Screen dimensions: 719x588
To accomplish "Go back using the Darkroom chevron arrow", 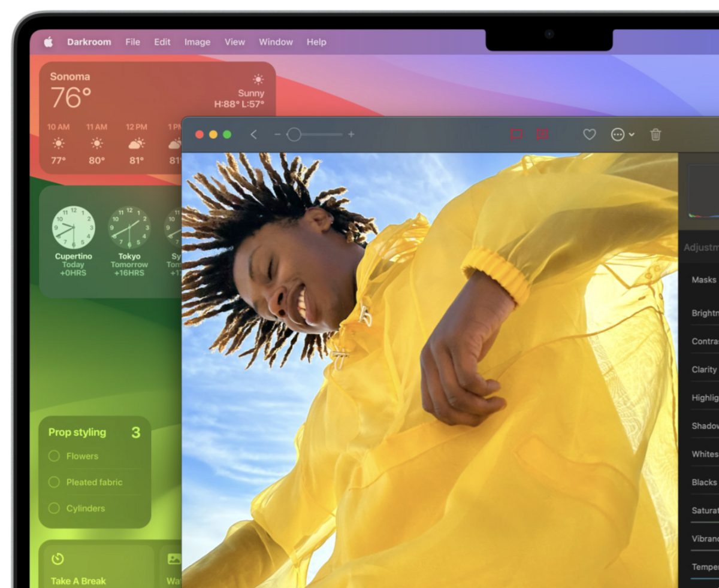I will point(253,135).
